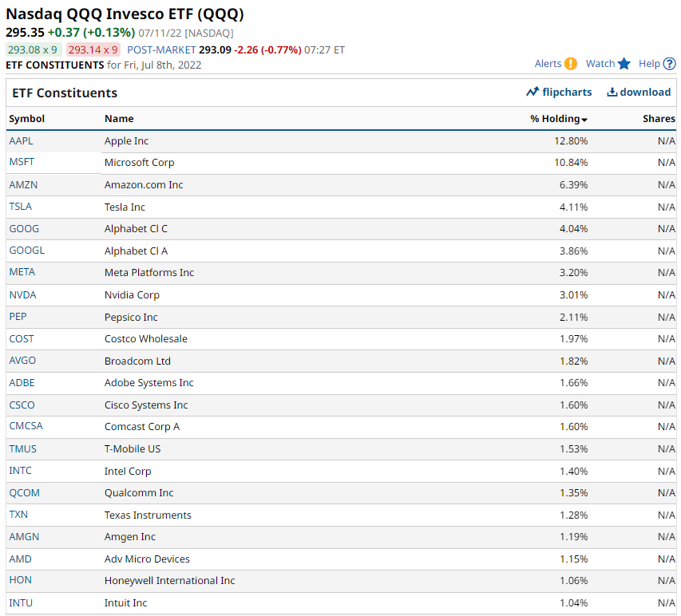681x616 pixels.
Task: Click the 10.84% holding value
Action: coord(571,162)
